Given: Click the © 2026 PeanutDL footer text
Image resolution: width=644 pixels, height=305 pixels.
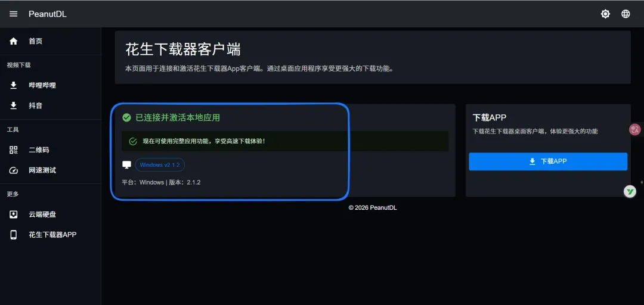Looking at the screenshot, I should (x=373, y=208).
